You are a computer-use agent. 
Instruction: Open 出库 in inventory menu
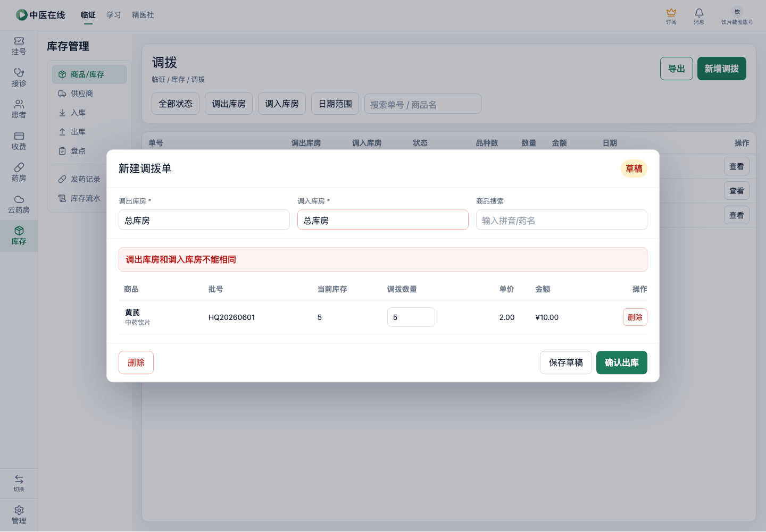click(89, 132)
